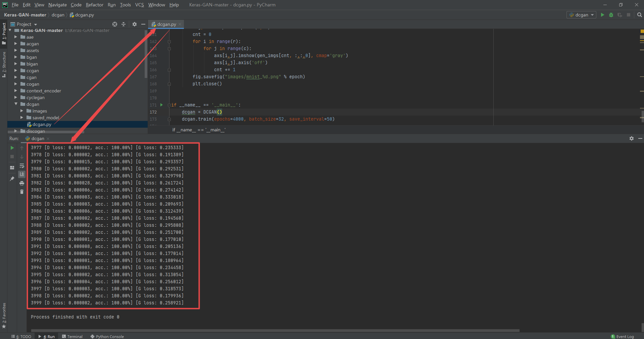
Task: Open the Refactor menu
Action: tap(94, 5)
